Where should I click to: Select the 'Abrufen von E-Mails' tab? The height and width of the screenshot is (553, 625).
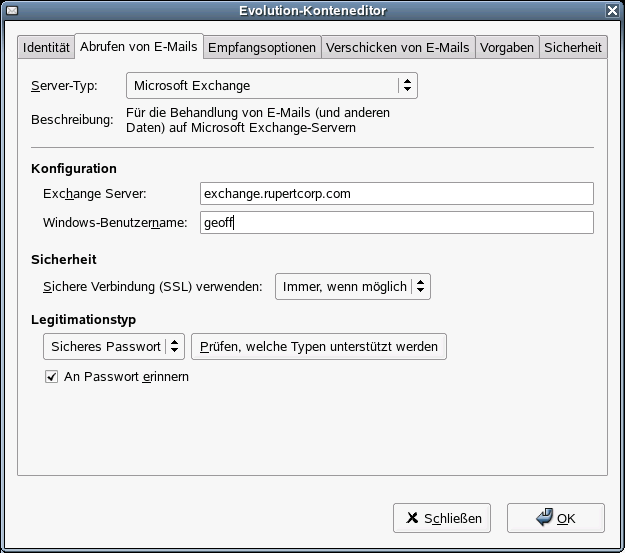139,46
